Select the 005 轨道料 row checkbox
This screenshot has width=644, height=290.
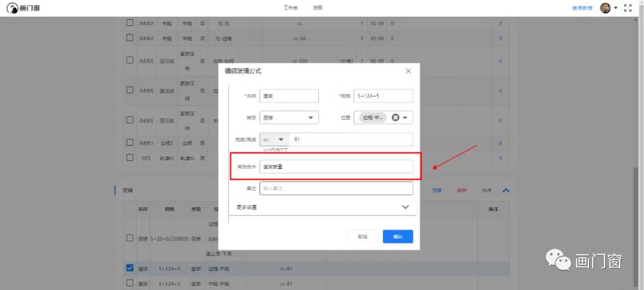click(130, 158)
